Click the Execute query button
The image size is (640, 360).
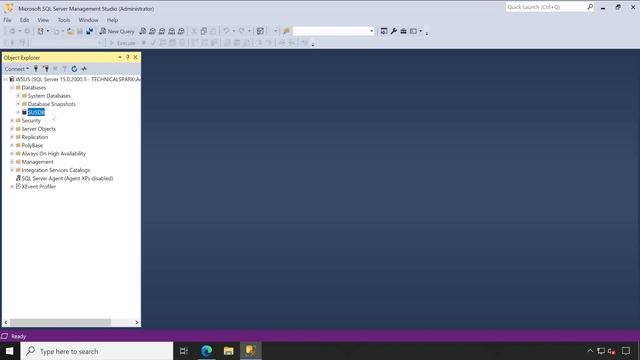pyautogui.click(x=122, y=43)
